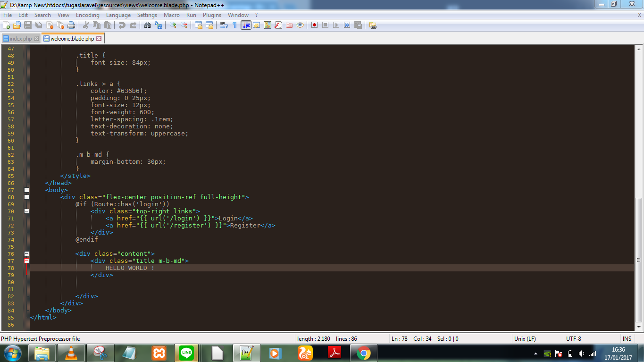This screenshot has width=644, height=362.
Task: Open the Macro menu
Action: [172, 15]
